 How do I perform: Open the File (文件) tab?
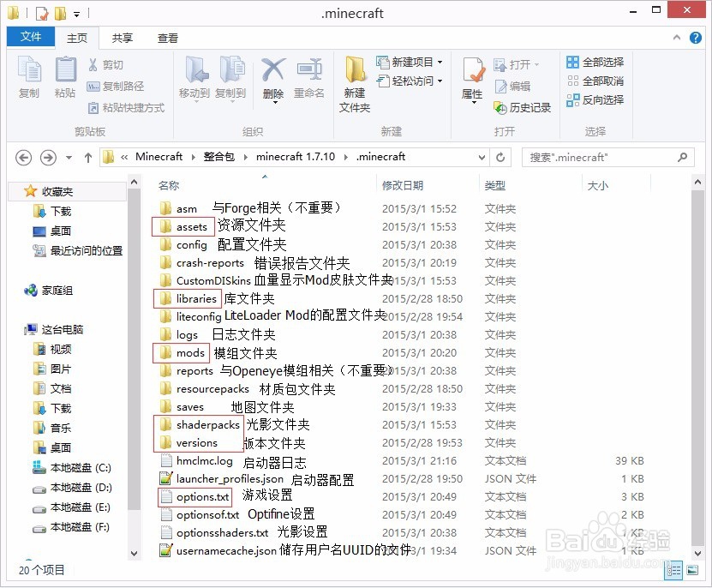click(x=31, y=36)
